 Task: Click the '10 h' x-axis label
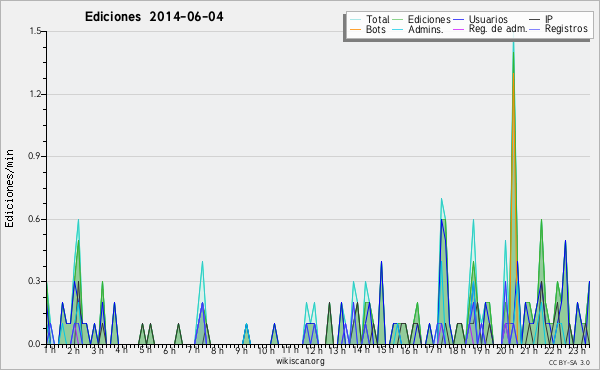266,350
